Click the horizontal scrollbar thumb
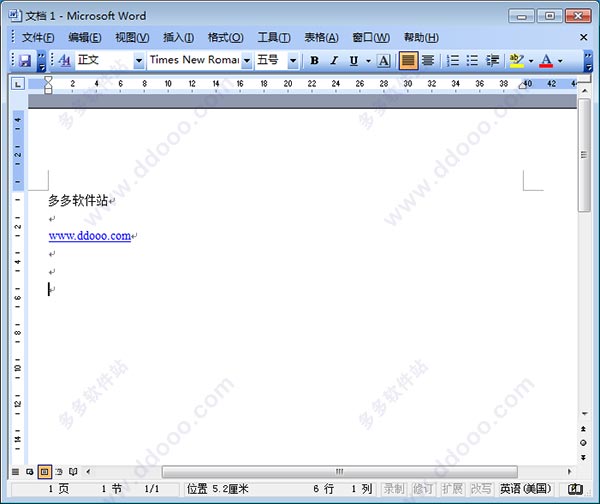The image size is (600, 504). (339, 471)
